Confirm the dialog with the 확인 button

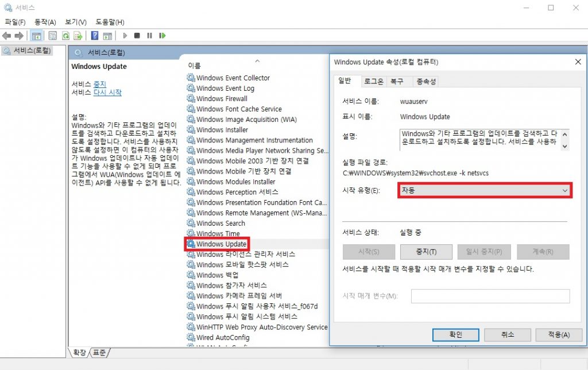tap(455, 335)
